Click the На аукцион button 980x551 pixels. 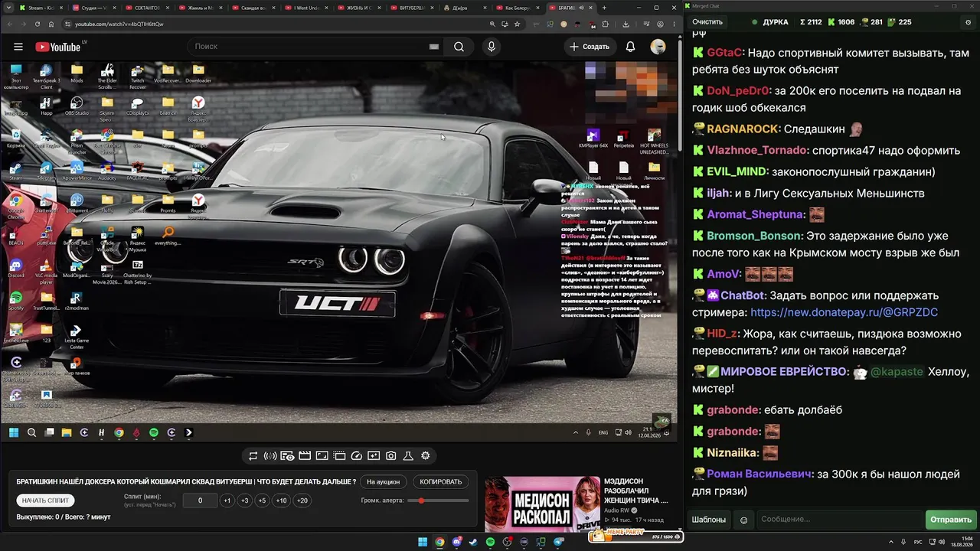click(x=383, y=482)
